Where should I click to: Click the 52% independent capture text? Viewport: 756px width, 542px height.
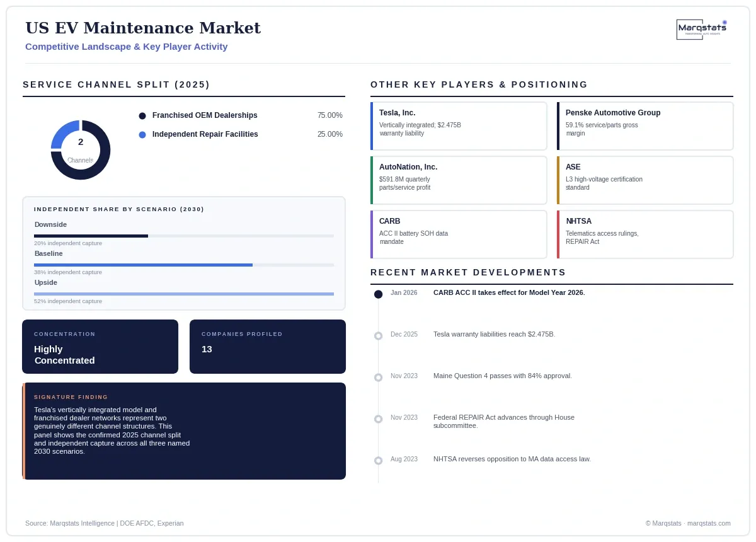pyautogui.click(x=68, y=301)
